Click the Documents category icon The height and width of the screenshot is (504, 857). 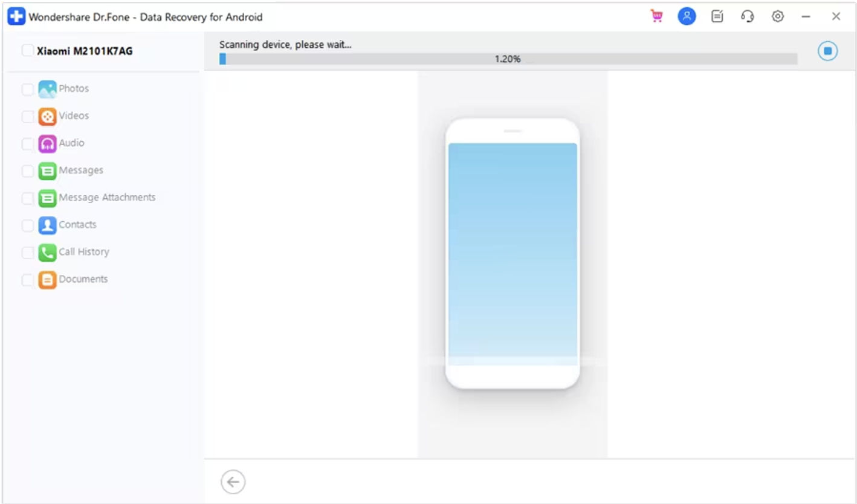click(x=47, y=280)
